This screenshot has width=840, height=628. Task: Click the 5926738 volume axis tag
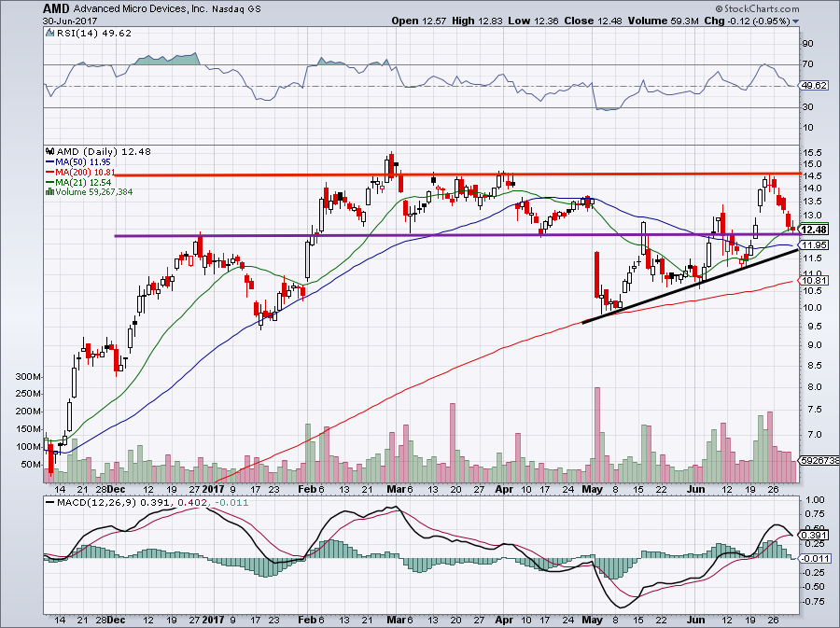tap(819, 460)
